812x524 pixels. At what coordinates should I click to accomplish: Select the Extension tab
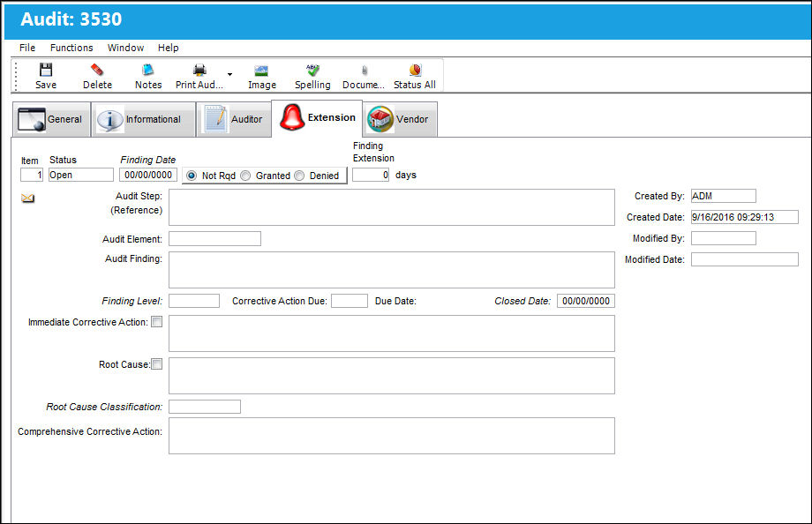[317, 118]
